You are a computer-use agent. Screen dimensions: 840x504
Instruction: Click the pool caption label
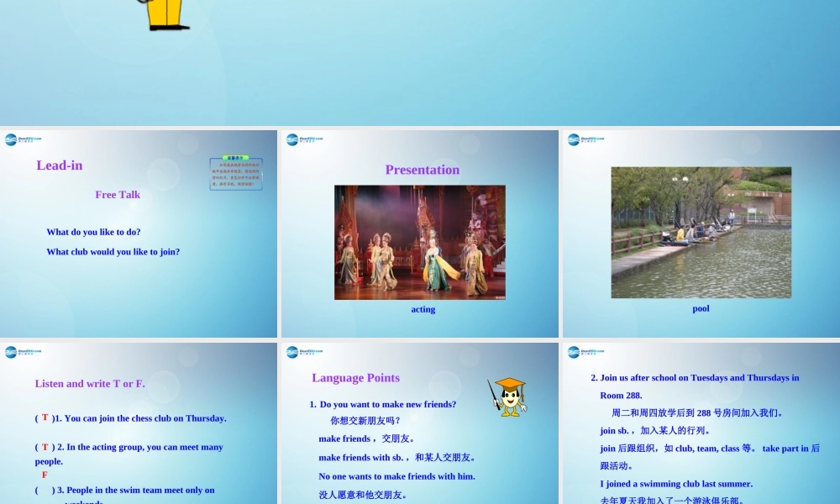(x=701, y=308)
